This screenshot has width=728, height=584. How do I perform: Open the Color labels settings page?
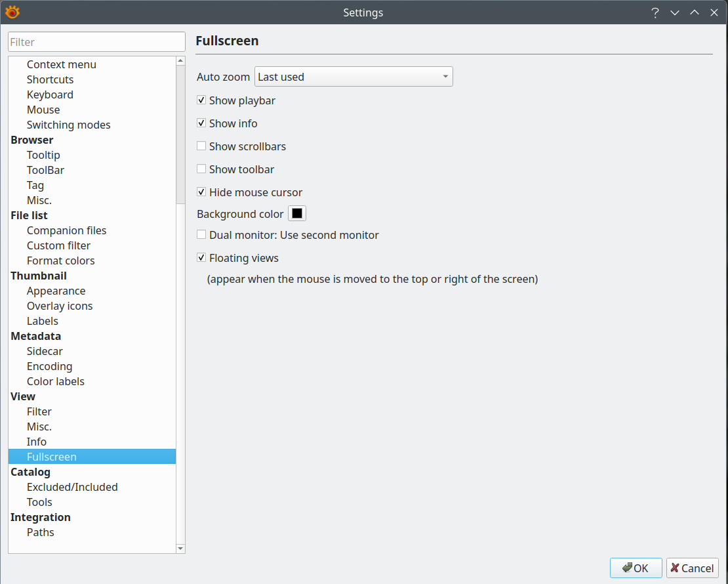pos(55,381)
